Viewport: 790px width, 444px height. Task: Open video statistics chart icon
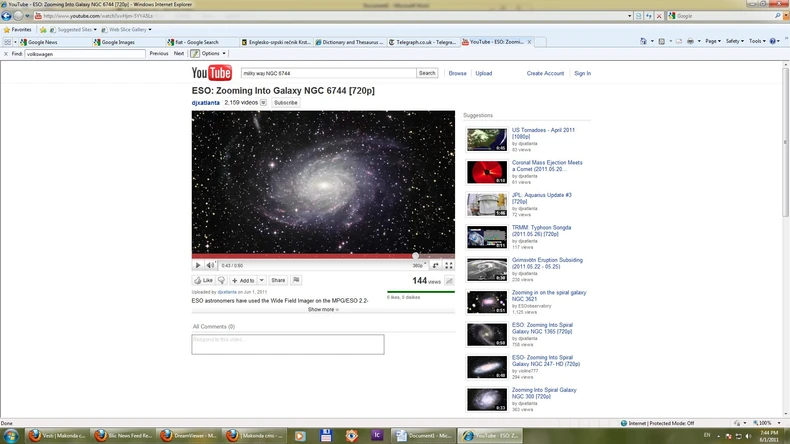pos(449,281)
